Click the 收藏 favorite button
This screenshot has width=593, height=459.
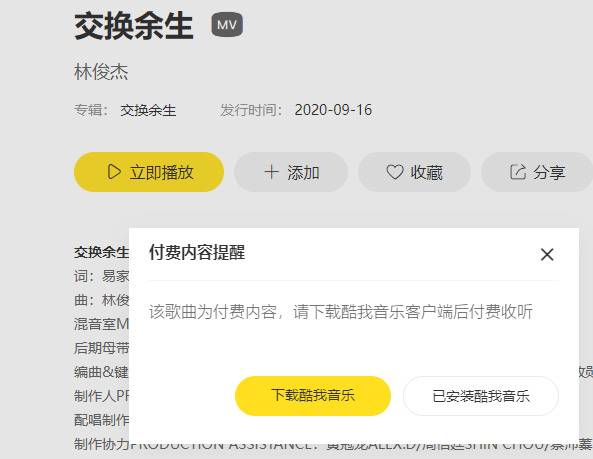point(414,172)
